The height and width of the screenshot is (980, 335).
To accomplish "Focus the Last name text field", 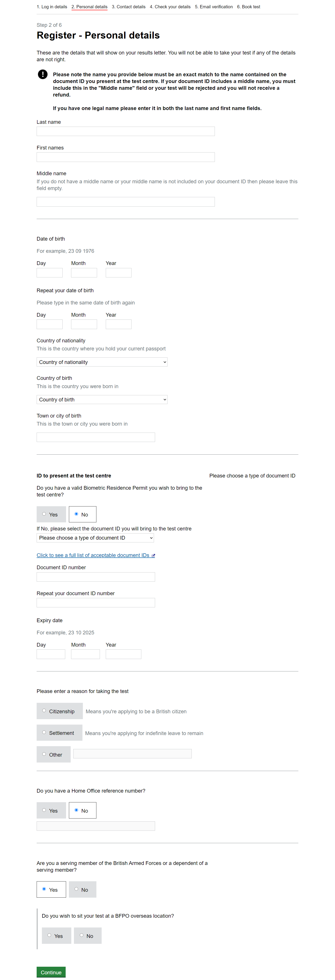I will (x=126, y=131).
